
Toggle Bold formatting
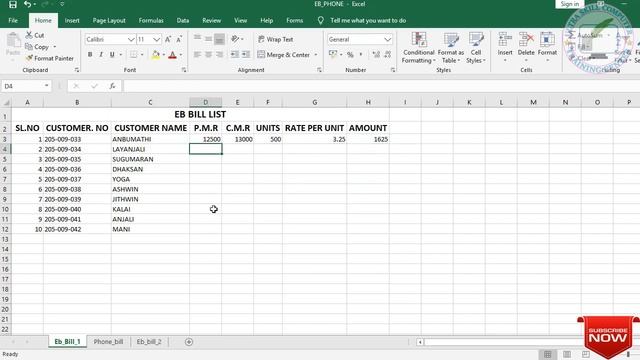click(x=90, y=55)
